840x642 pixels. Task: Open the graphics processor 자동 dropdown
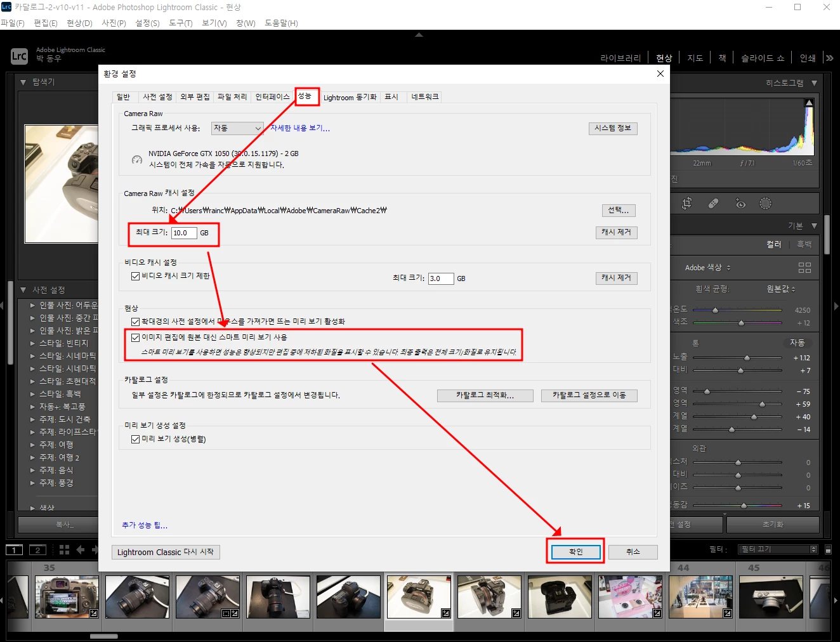[x=237, y=128]
